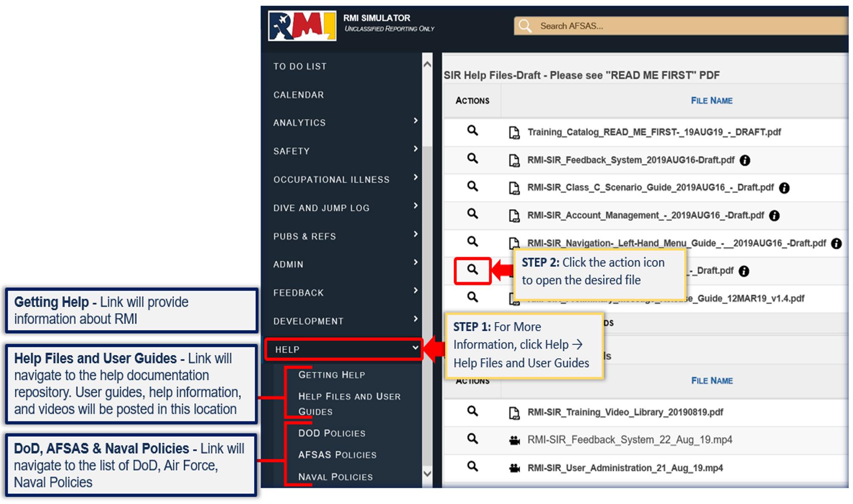The width and height of the screenshot is (853, 504).
Task: Click magnifier action for Training_Video_Library pdf
Action: pos(473,411)
